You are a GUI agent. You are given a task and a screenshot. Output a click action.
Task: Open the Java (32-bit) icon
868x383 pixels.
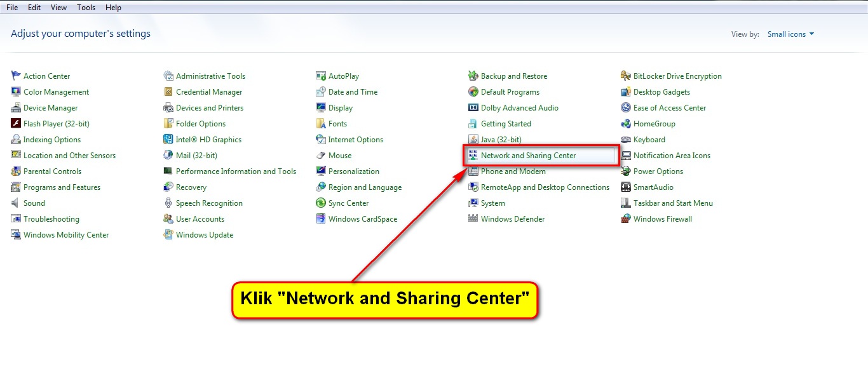coord(473,140)
